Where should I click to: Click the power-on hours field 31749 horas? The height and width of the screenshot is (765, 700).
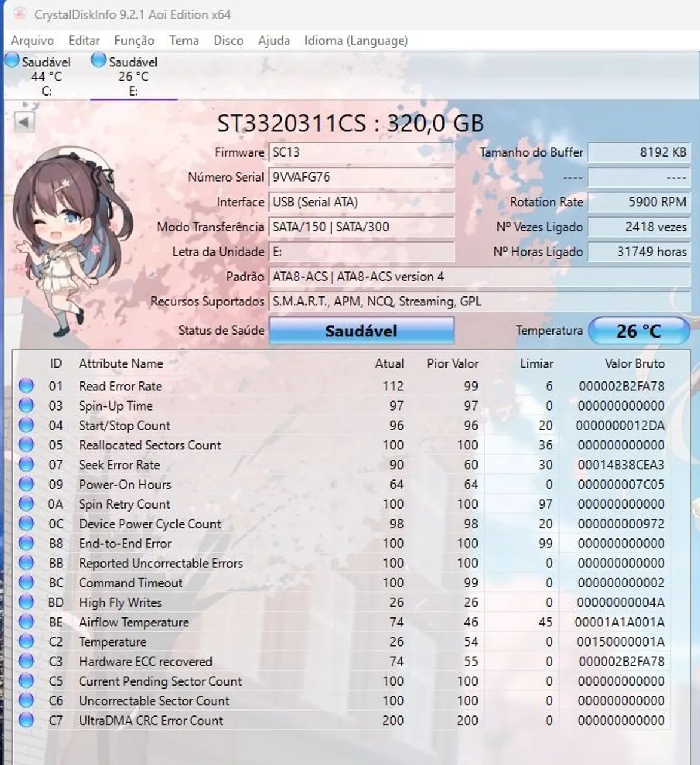(638, 252)
